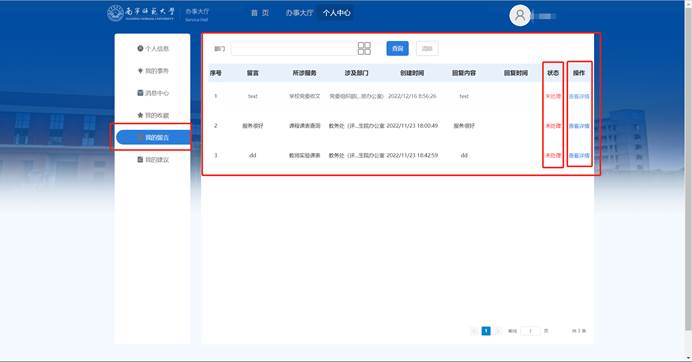Open 我的建议 sidebar item
This screenshot has width=692, height=362.
coord(153,159)
